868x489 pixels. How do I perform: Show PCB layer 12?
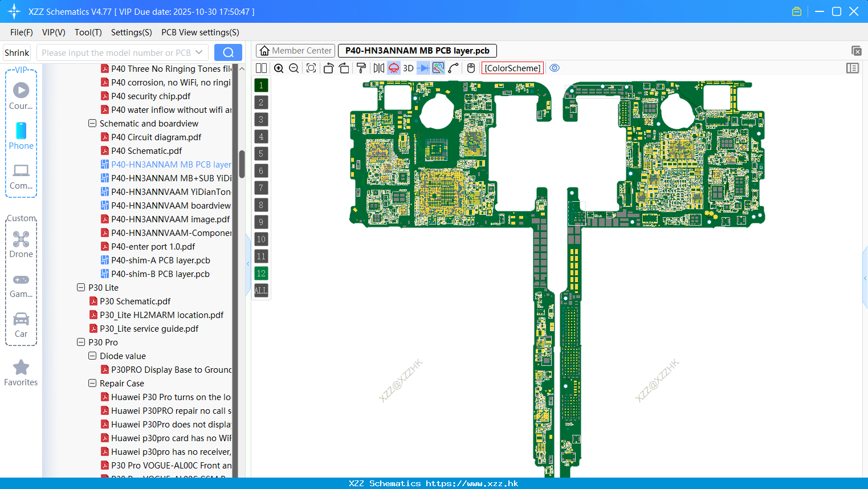pos(261,274)
